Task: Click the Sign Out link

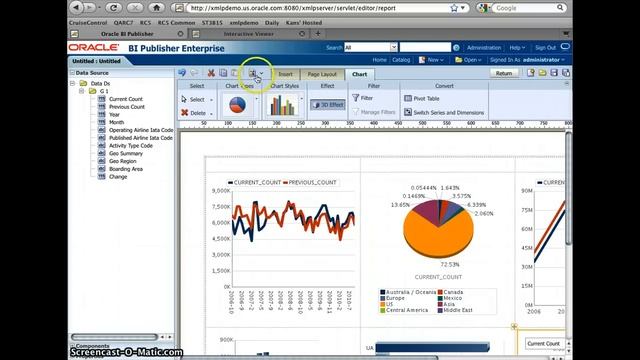Action: [545, 48]
